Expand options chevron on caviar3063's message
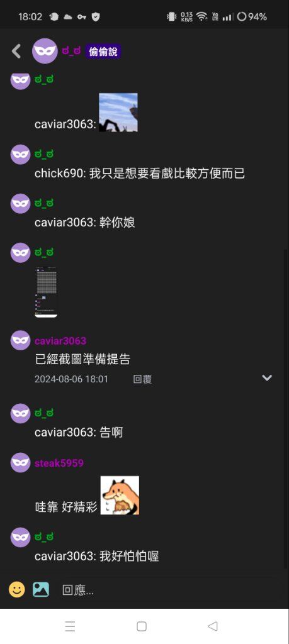Screen dimensions: 289x644 [x=267, y=377]
